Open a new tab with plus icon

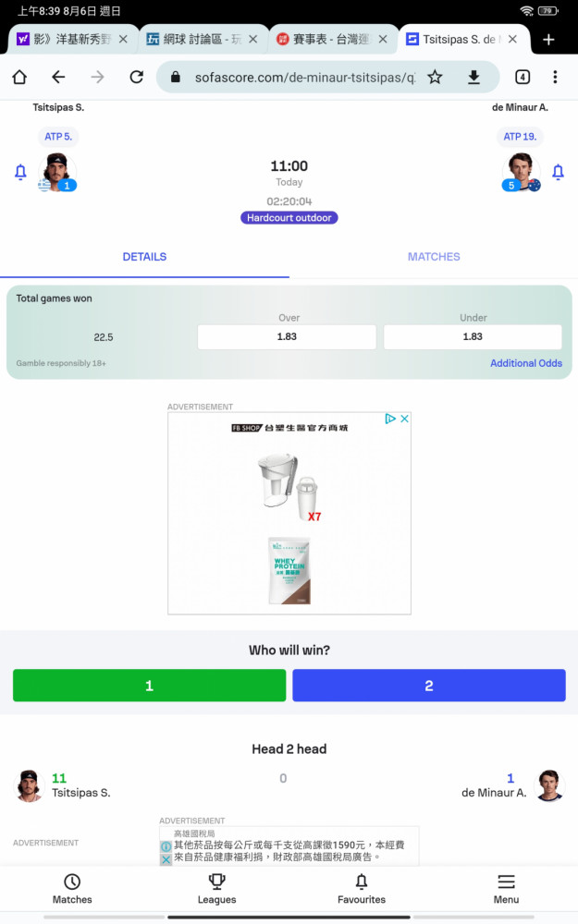[x=548, y=40]
